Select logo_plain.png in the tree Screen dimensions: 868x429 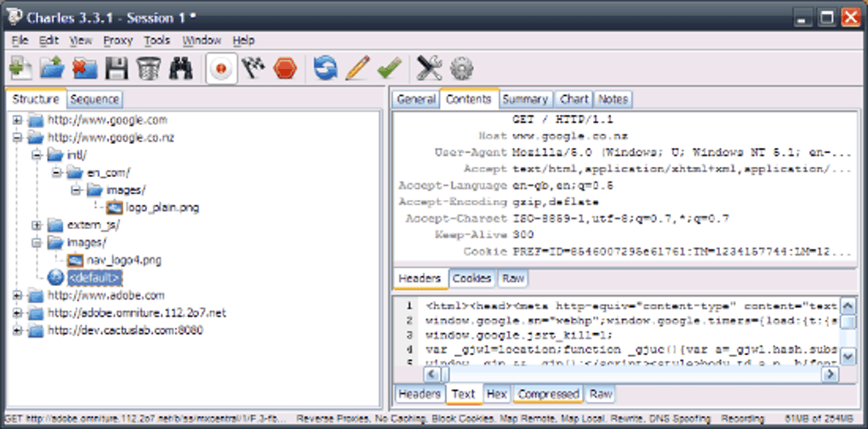click(162, 209)
